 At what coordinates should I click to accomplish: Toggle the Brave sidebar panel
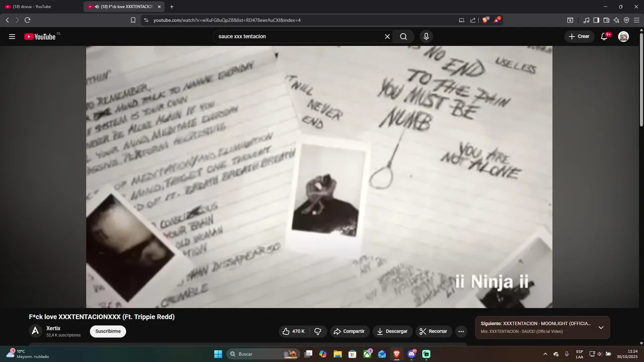(596, 20)
